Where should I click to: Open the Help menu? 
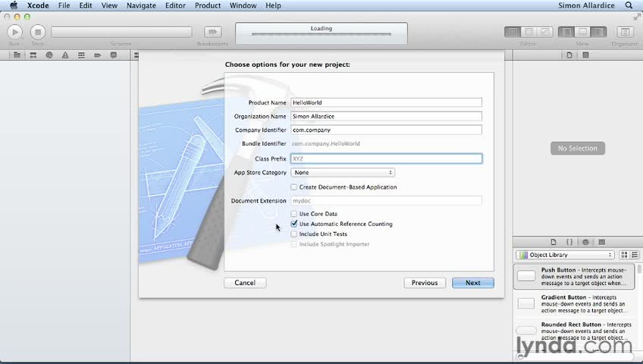coord(273,5)
